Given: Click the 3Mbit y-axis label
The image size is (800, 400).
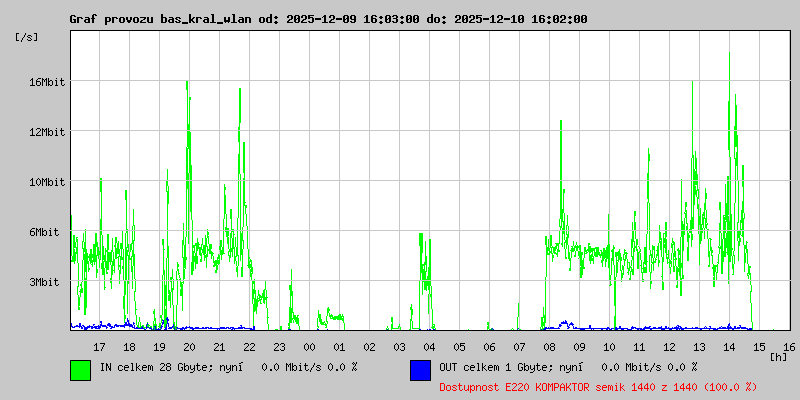Looking at the screenshot, I should point(43,282).
